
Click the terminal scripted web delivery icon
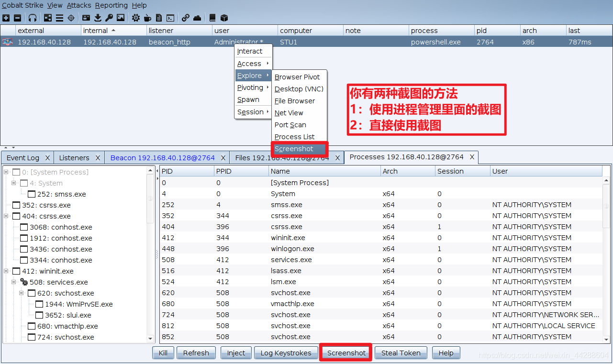(x=170, y=18)
